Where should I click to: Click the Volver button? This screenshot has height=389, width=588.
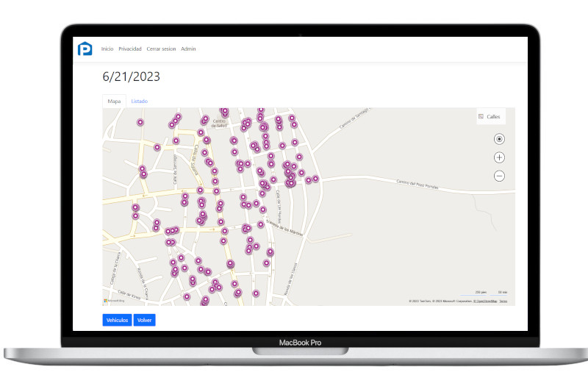click(x=144, y=320)
